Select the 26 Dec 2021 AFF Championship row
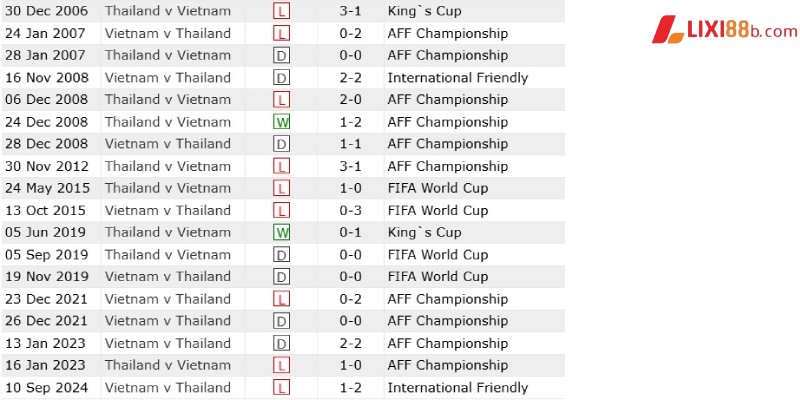The width and height of the screenshot is (800, 400). (x=283, y=321)
